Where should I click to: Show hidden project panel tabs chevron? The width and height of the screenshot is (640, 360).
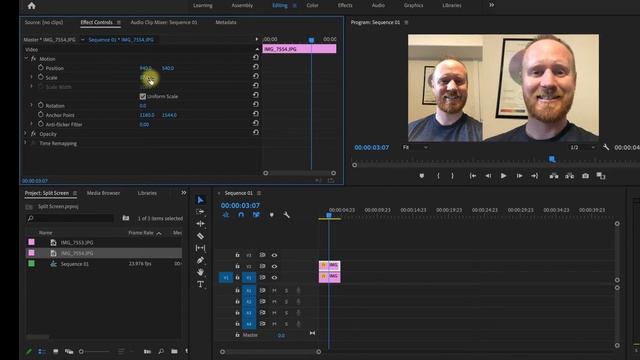[184, 193]
